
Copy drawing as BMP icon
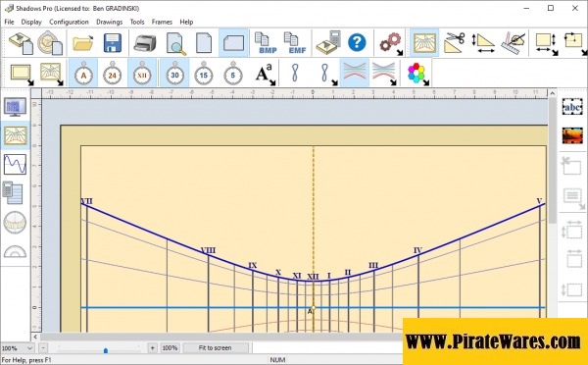267,43
